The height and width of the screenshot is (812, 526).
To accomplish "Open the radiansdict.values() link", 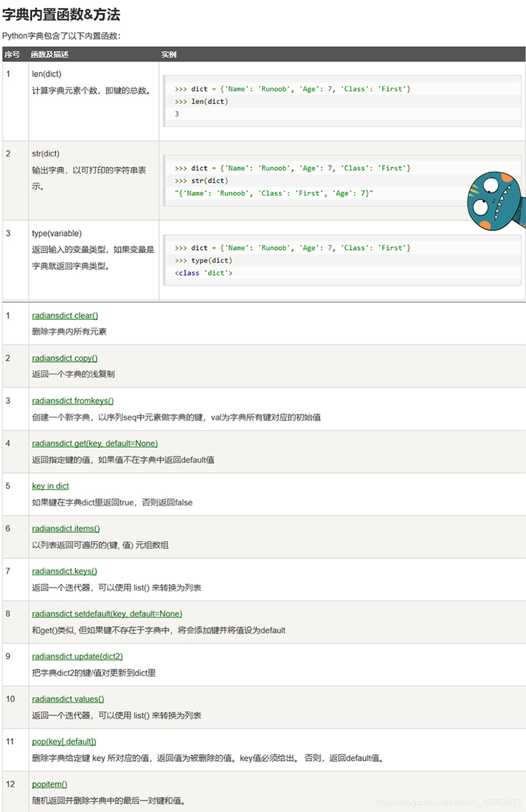I will [x=68, y=699].
